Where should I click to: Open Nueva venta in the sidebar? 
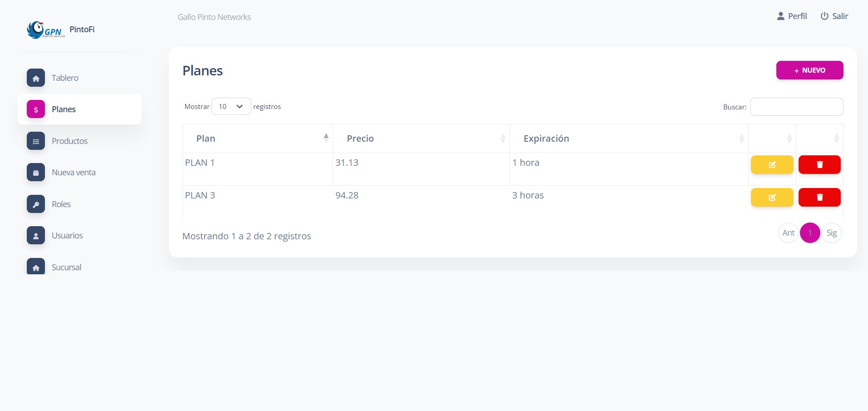74,173
